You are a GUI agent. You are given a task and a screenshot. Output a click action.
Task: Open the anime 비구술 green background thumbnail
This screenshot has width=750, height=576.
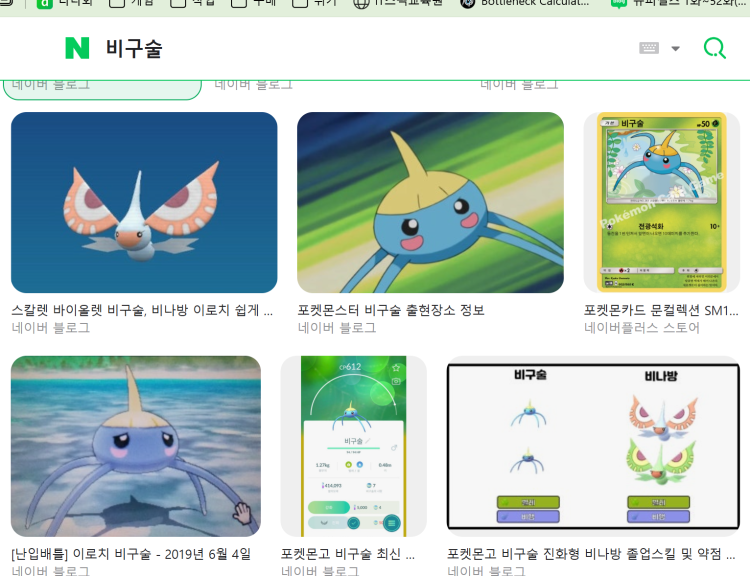pyautogui.click(x=430, y=202)
